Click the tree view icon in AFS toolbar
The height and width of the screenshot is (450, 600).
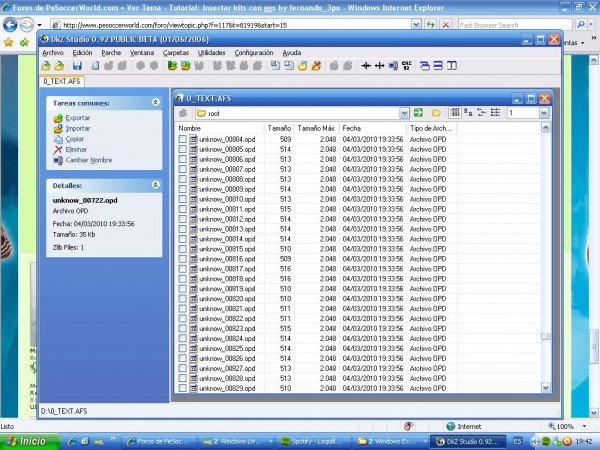click(482, 112)
